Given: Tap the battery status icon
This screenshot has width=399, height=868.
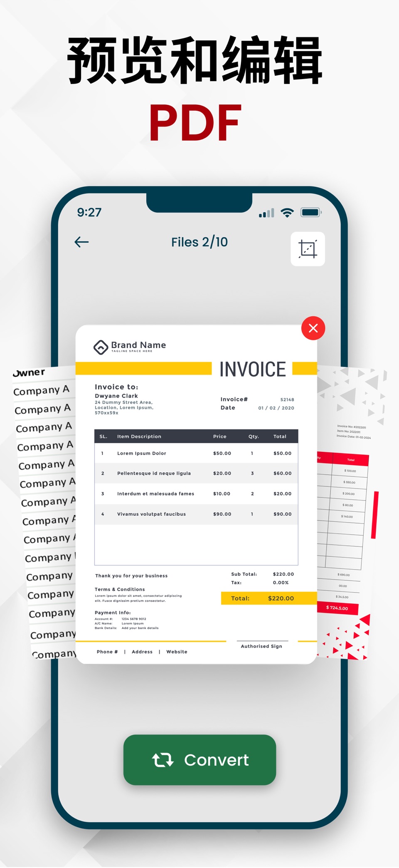Looking at the screenshot, I should (x=311, y=213).
